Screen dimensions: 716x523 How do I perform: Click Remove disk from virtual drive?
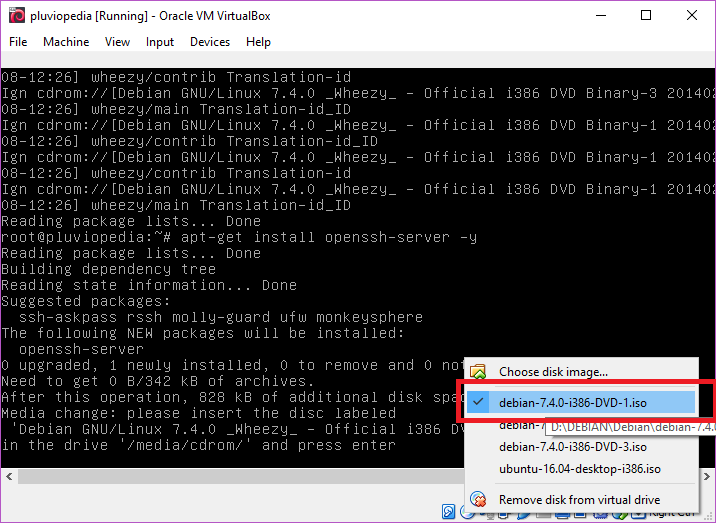581,499
